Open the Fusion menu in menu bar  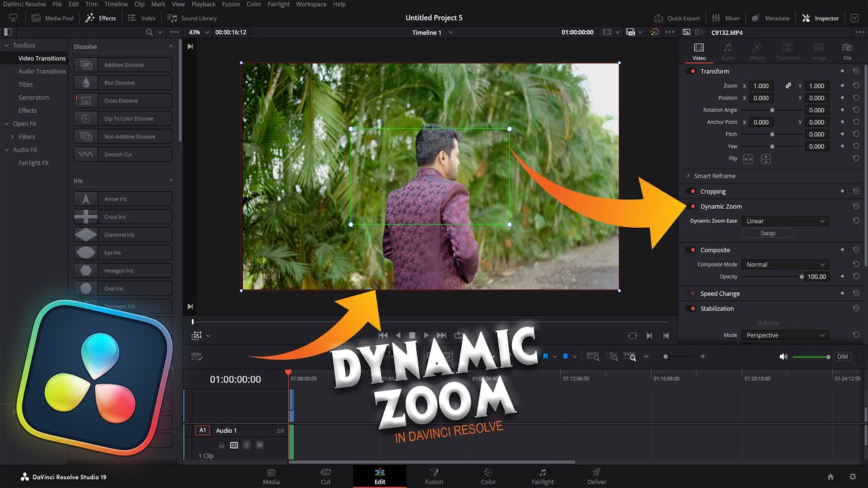coord(231,4)
